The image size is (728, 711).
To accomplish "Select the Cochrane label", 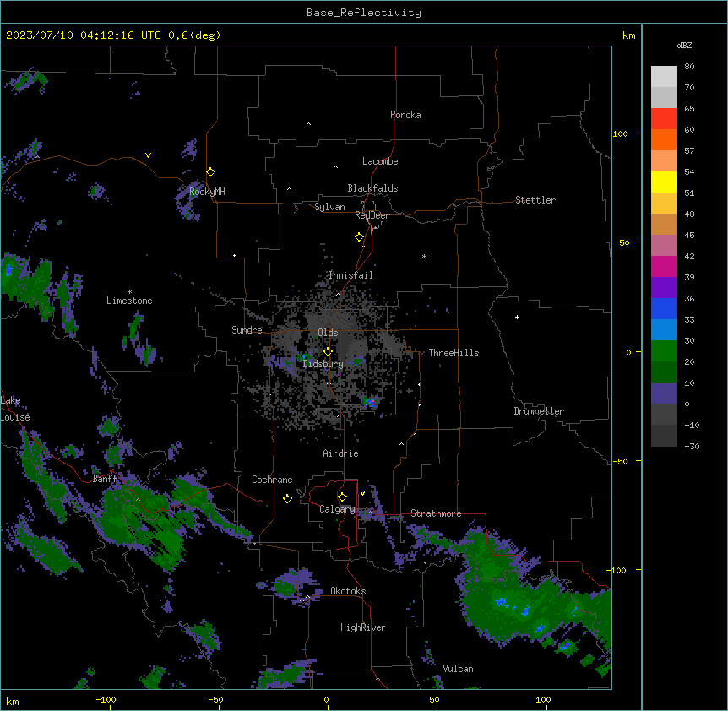I will point(272,480).
